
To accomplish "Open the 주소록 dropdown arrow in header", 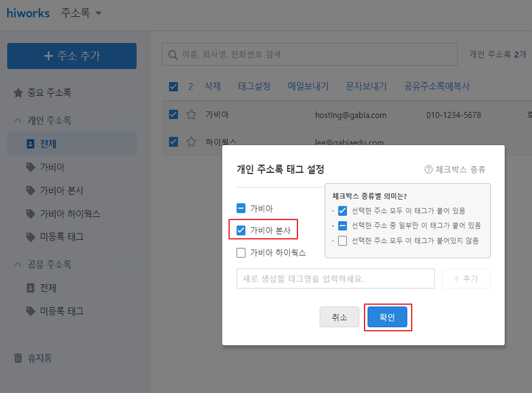I will tap(99, 13).
